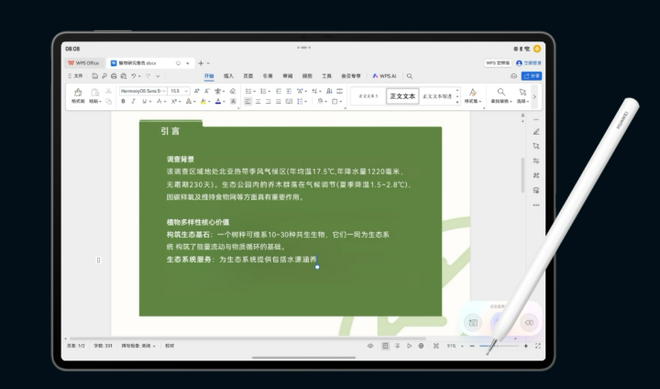Click the backspace icon in floating pen panel
Viewport: 660px width, 389px height.
(529, 322)
